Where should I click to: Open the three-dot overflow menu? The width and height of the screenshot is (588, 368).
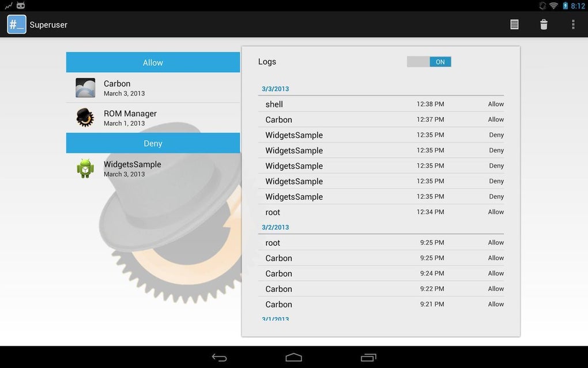[x=573, y=24]
